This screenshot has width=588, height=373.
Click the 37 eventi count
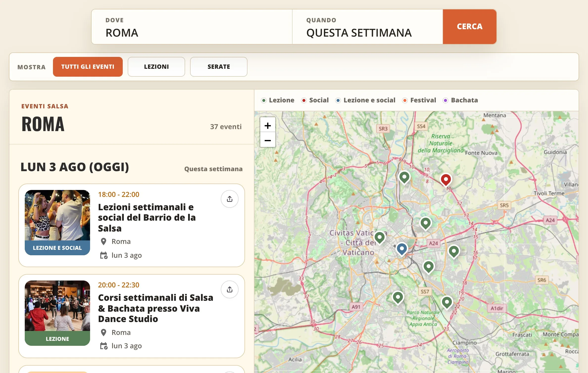226,127
